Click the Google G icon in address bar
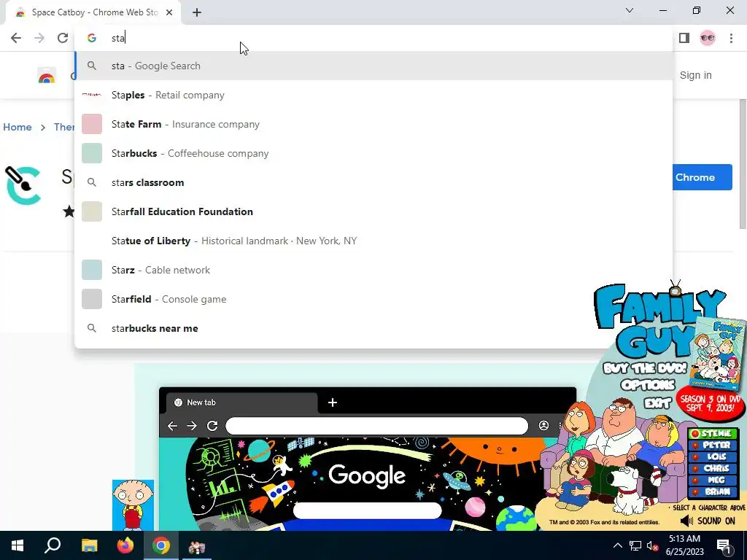 [91, 38]
